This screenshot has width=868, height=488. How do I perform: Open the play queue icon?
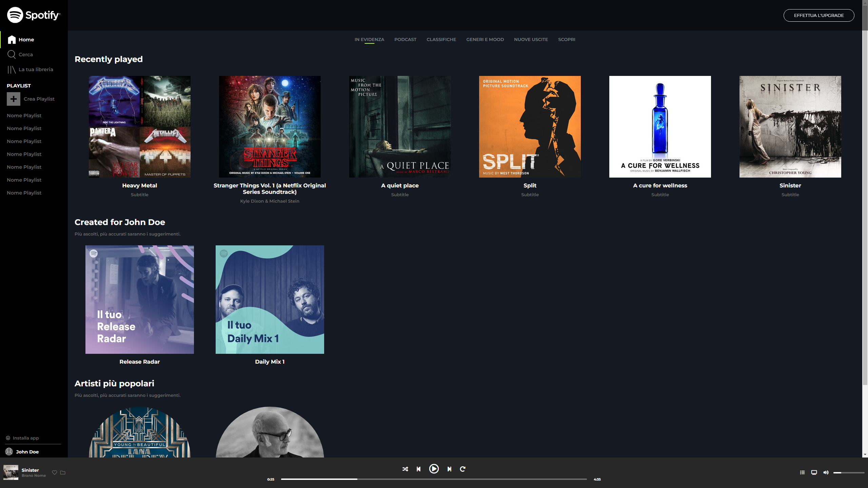(802, 472)
